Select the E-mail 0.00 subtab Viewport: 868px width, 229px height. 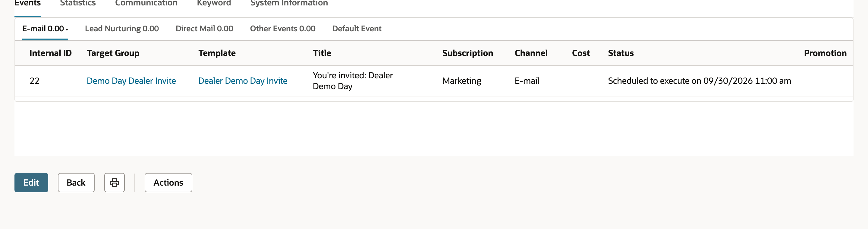coord(45,29)
